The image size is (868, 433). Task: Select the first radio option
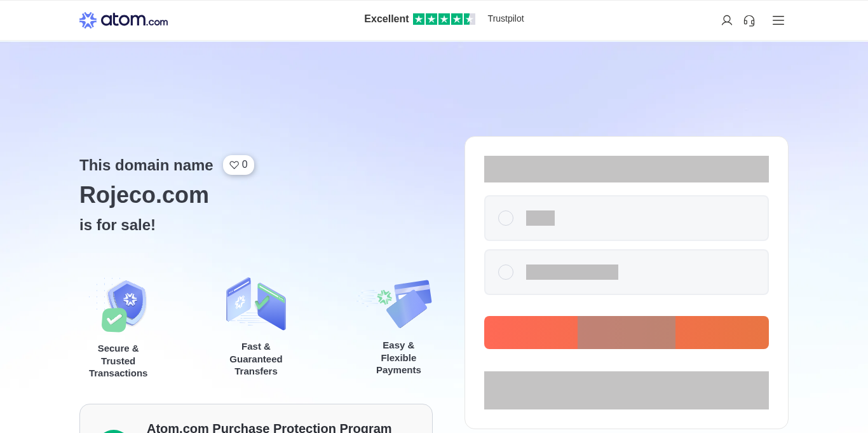point(506,218)
